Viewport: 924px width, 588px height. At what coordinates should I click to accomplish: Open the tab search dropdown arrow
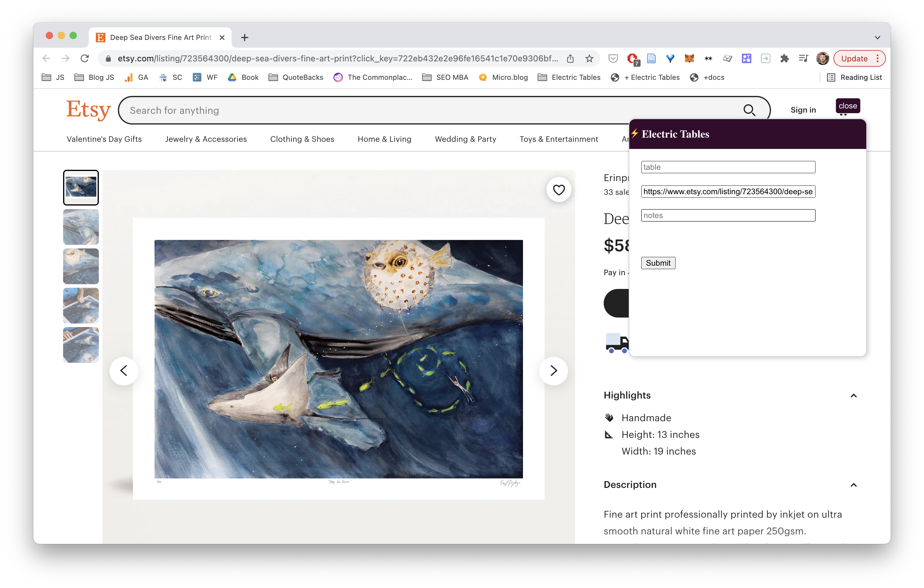click(877, 38)
